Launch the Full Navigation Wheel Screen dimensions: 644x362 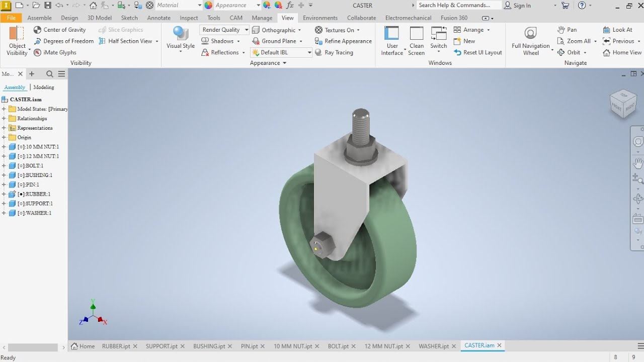point(531,41)
